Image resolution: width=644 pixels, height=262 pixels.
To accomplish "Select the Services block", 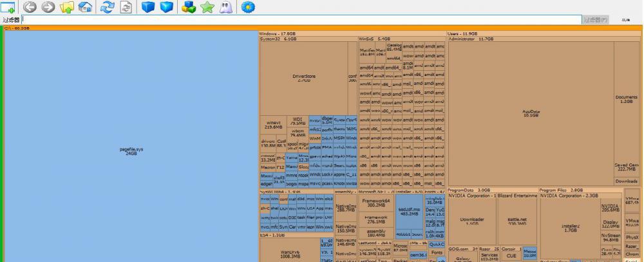I will 489,257.
